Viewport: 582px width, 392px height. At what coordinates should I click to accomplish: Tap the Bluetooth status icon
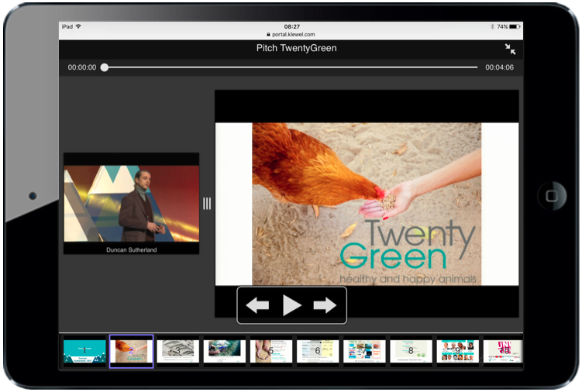492,26
